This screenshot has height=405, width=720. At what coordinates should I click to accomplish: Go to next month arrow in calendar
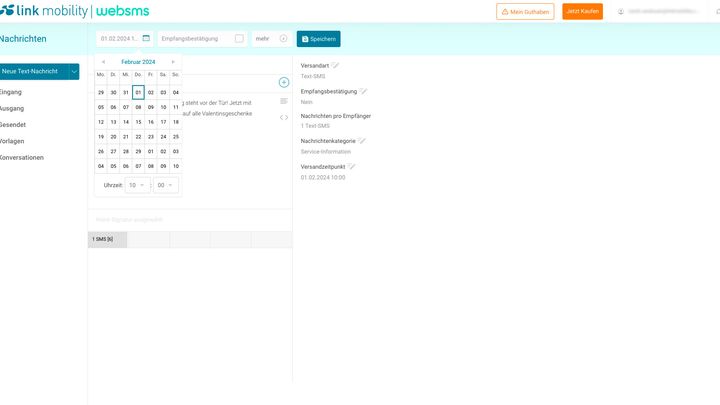click(x=173, y=62)
